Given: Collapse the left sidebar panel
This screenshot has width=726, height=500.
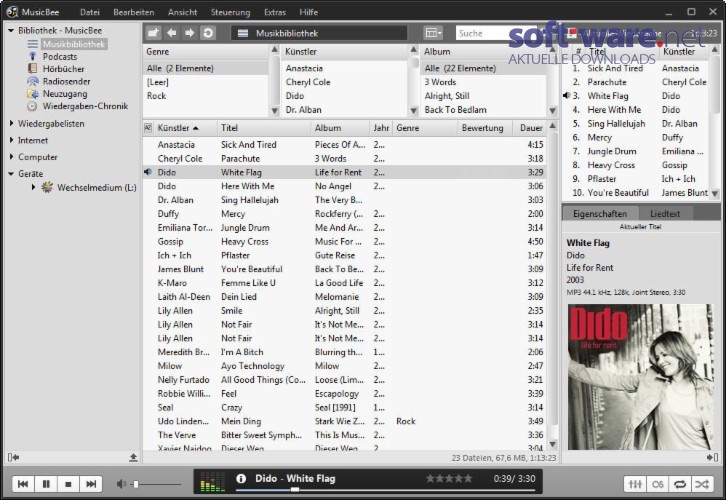Looking at the screenshot, I should tap(13, 457).
